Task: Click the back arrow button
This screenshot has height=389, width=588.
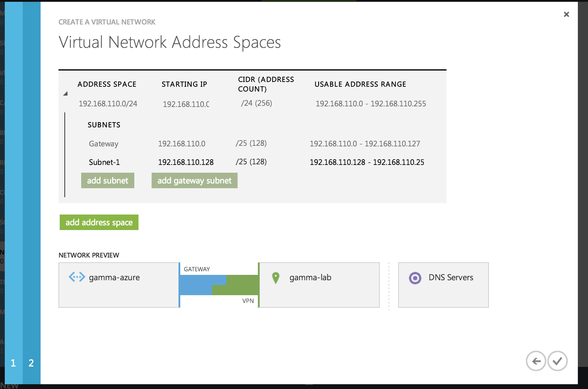Action: pyautogui.click(x=536, y=361)
